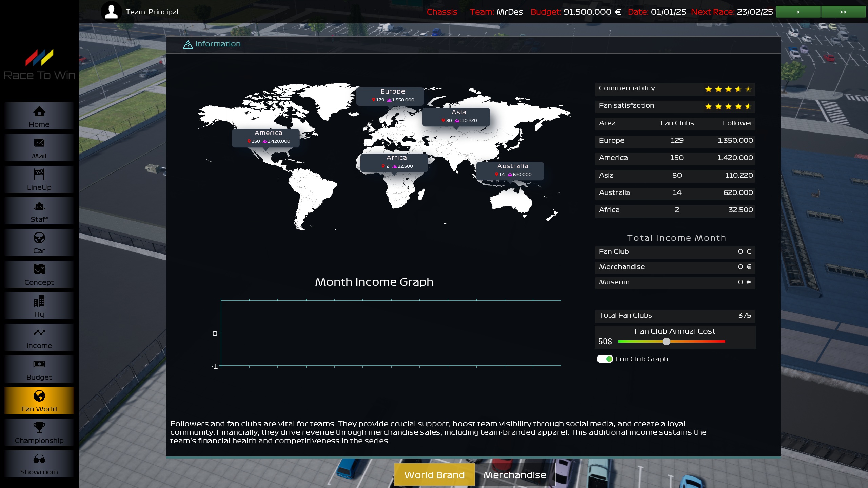The height and width of the screenshot is (488, 868).
Task: Open the Showroom glasses icon
Action: (x=39, y=459)
